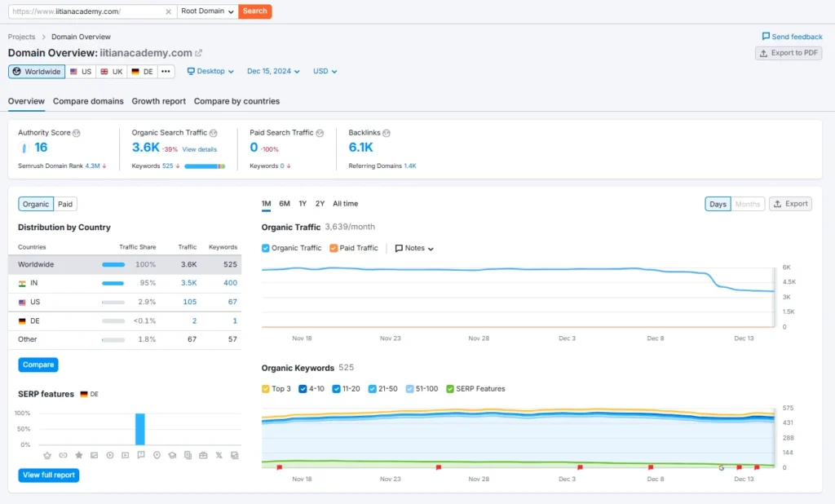The width and height of the screenshot is (835, 504).
Task: Select the briefcase SERP feature icon
Action: click(203, 455)
